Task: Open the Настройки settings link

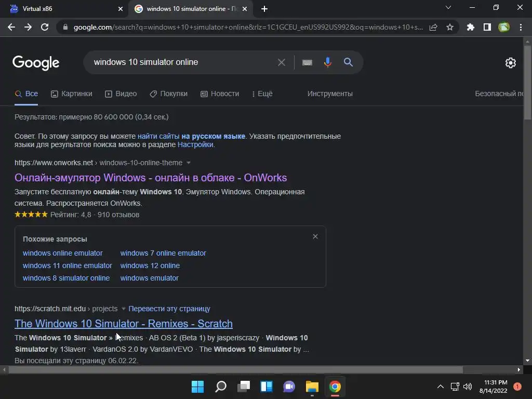Action: tap(195, 144)
